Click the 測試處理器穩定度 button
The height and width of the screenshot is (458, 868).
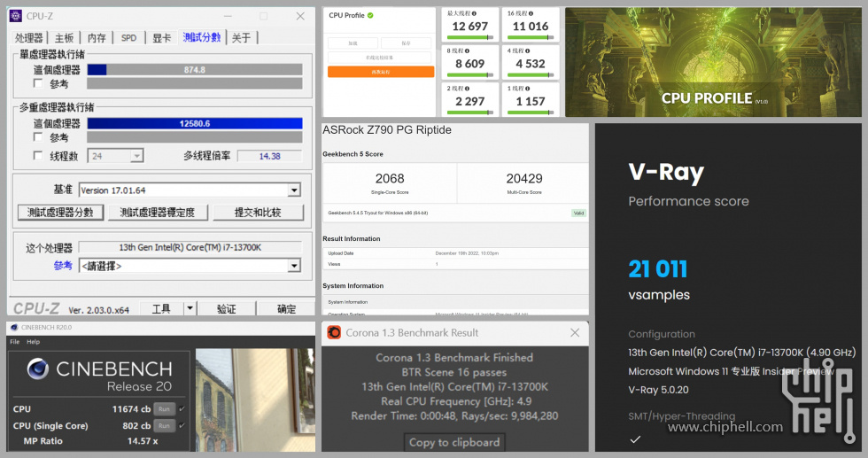pos(158,212)
